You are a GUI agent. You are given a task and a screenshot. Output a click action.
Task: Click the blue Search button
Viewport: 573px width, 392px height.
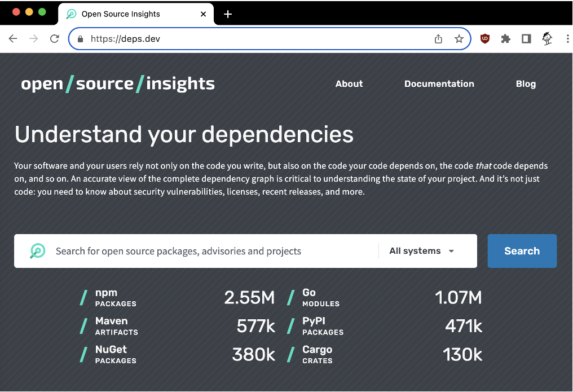(x=522, y=251)
